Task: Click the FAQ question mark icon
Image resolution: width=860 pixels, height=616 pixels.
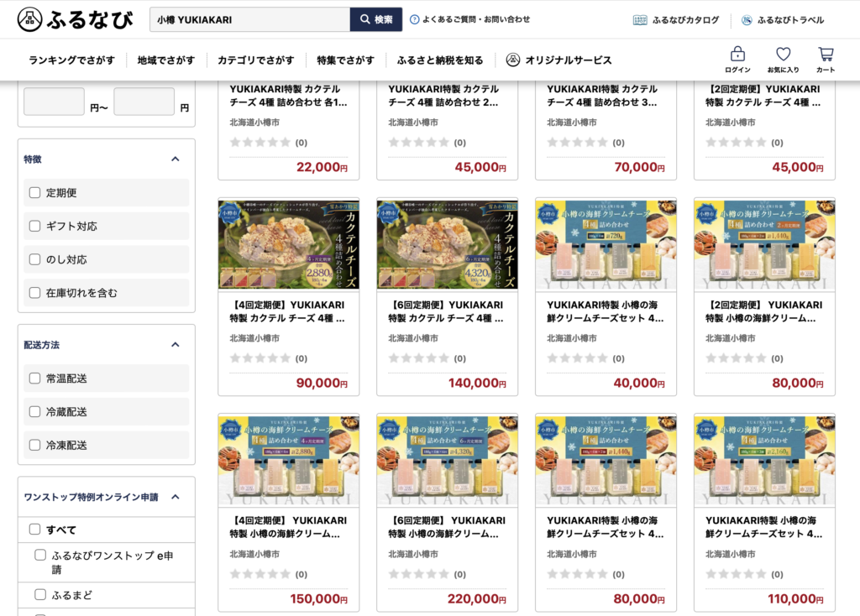Action: [x=415, y=20]
